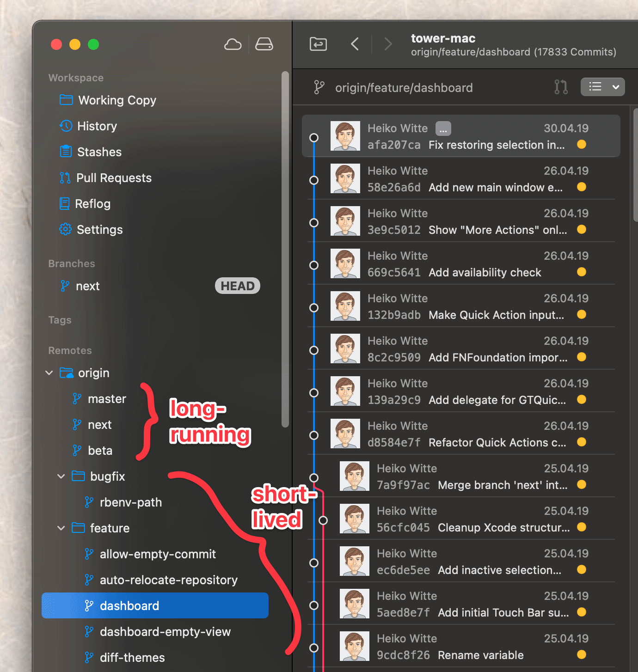This screenshot has width=638, height=672.
Task: Click the Tags section header
Action: [60, 320]
